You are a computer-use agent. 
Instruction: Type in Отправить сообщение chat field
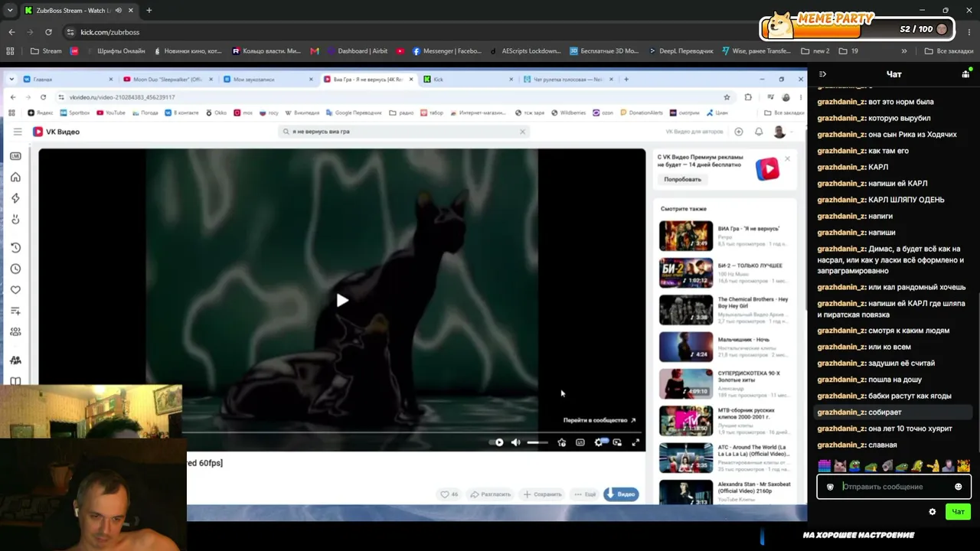(893, 487)
